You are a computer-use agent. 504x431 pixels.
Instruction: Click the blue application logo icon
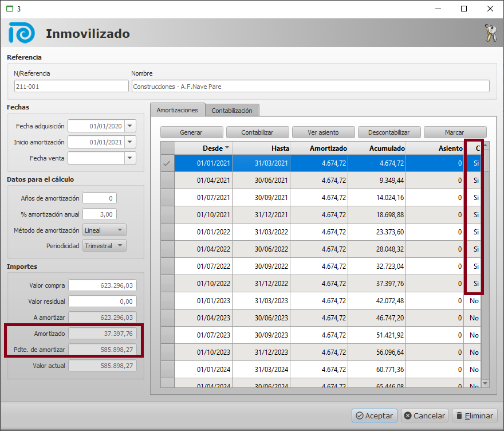[x=22, y=33]
